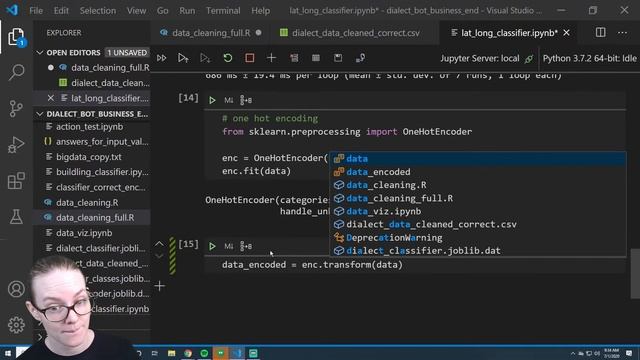
Task: Open the Help menu
Action: coord(260,11)
